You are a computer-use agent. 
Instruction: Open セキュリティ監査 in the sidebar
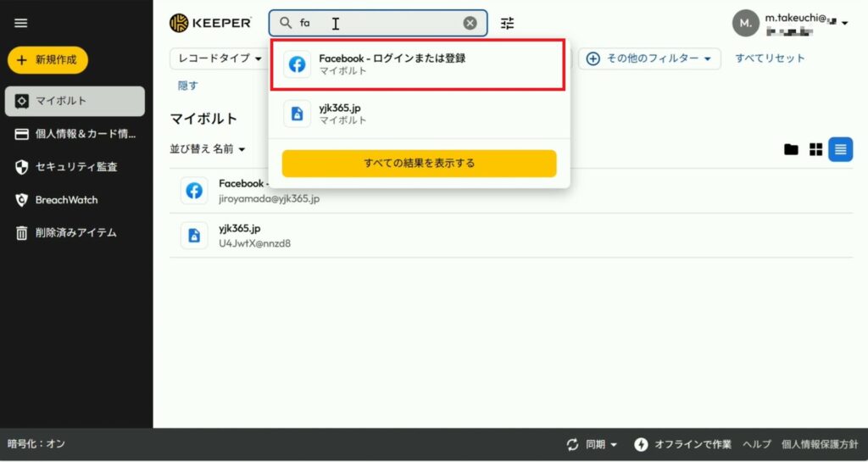pyautogui.click(x=75, y=167)
